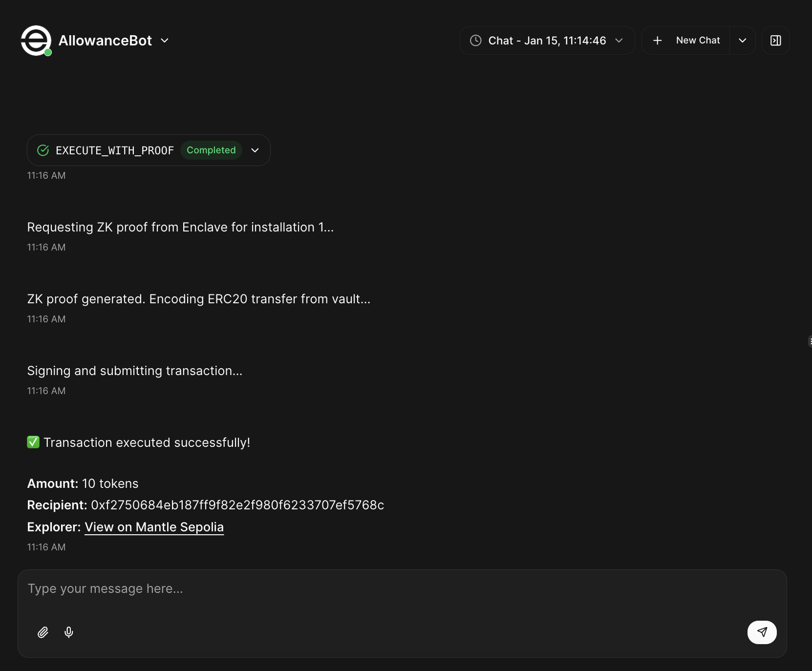Click the EXECUTE_WITH_PROOF green check icon
This screenshot has height=671, width=812.
[x=43, y=150]
